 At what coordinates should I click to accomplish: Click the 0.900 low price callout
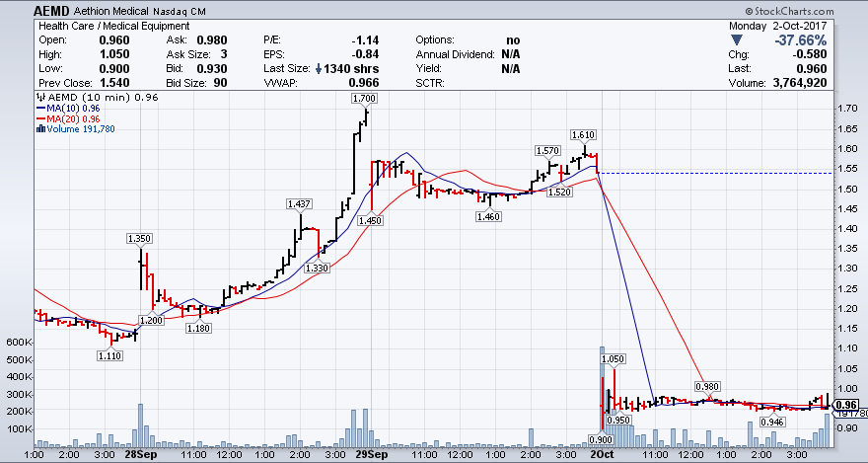(599, 438)
